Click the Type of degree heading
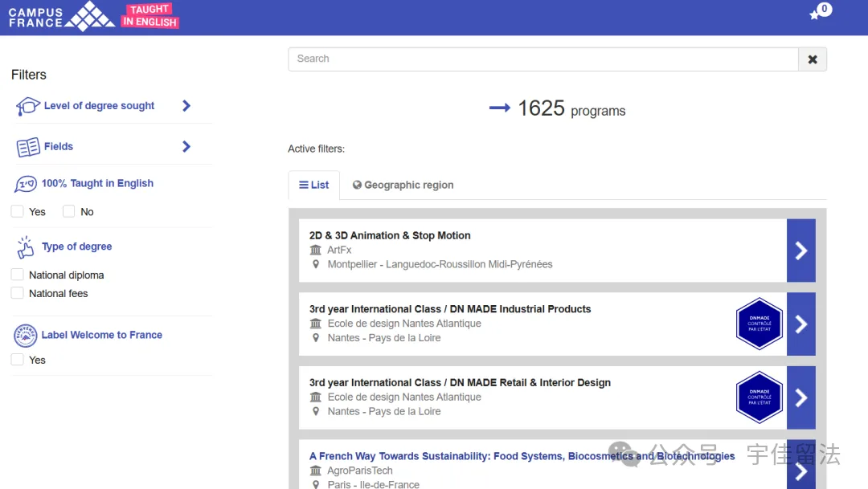Image resolution: width=868 pixels, height=489 pixels. pos(77,247)
